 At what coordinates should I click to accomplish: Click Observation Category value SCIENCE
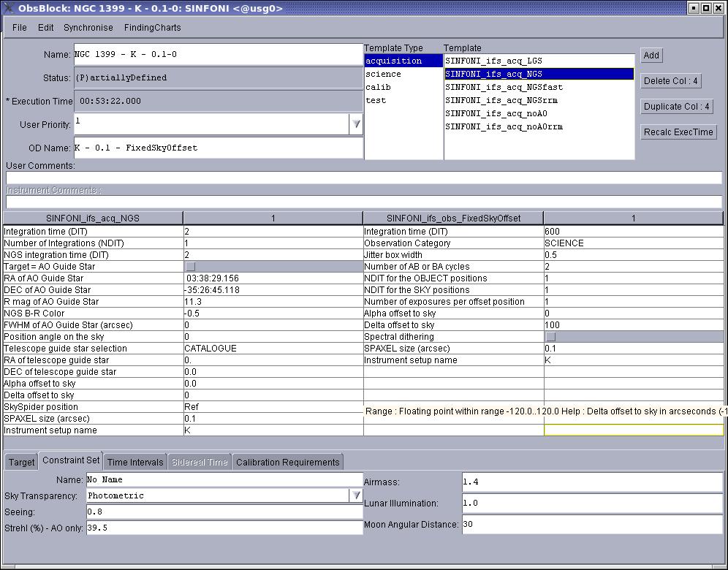coord(634,243)
